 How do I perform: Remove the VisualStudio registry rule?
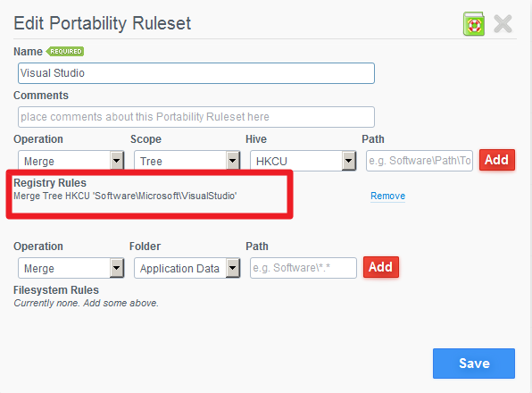click(x=387, y=196)
